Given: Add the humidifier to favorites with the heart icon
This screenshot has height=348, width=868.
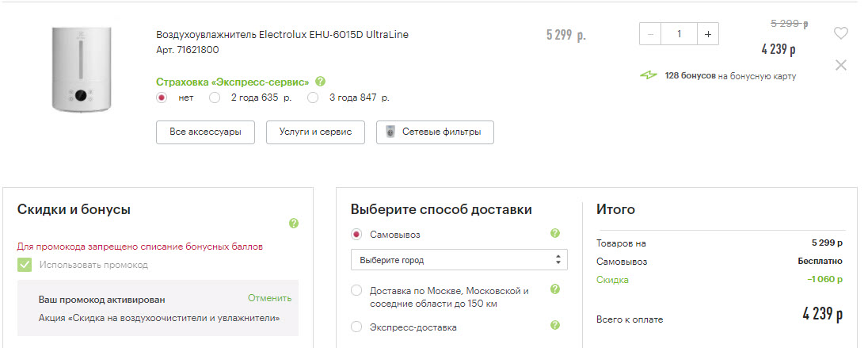Looking at the screenshot, I should (x=840, y=33).
